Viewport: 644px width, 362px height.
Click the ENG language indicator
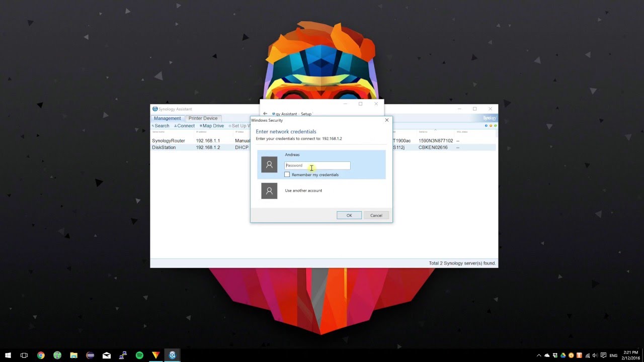pos(613,355)
